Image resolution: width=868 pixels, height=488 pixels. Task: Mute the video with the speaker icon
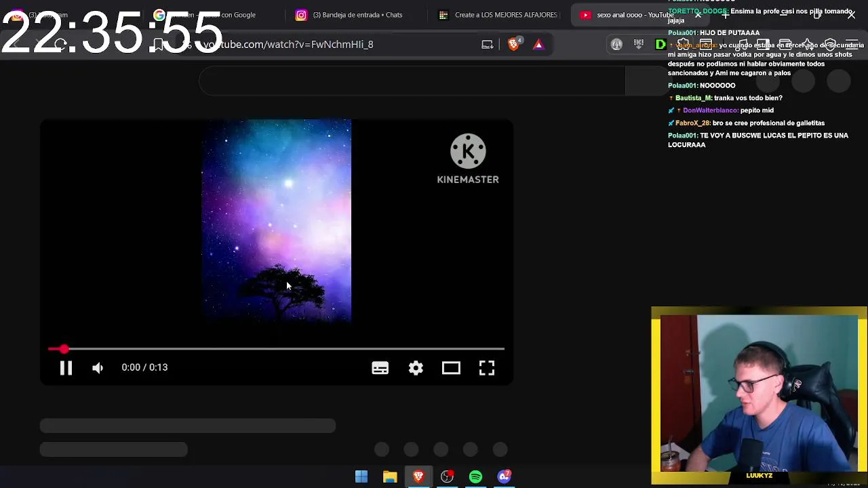98,367
